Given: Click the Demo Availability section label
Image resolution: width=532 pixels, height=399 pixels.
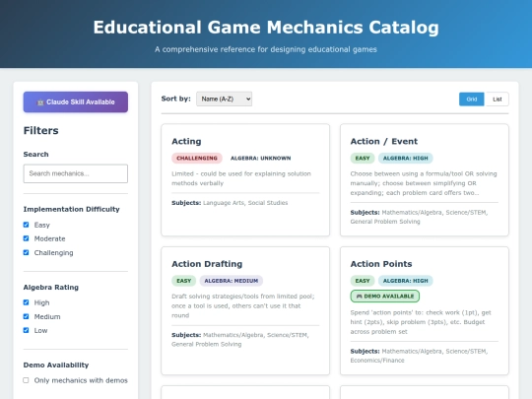Looking at the screenshot, I should coord(56,366).
